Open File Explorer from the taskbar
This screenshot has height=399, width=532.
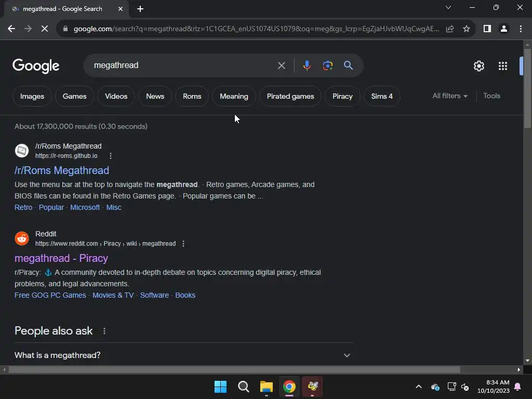(267, 387)
